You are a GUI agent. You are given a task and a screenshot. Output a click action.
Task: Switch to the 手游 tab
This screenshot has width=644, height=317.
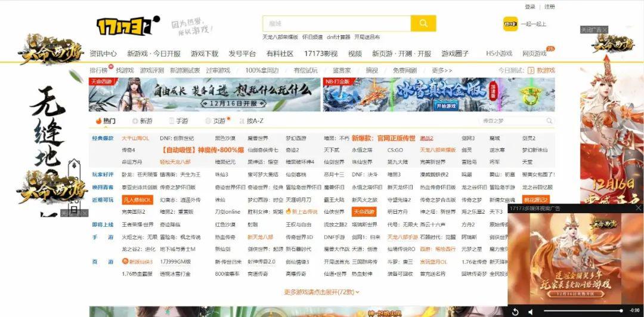179,121
